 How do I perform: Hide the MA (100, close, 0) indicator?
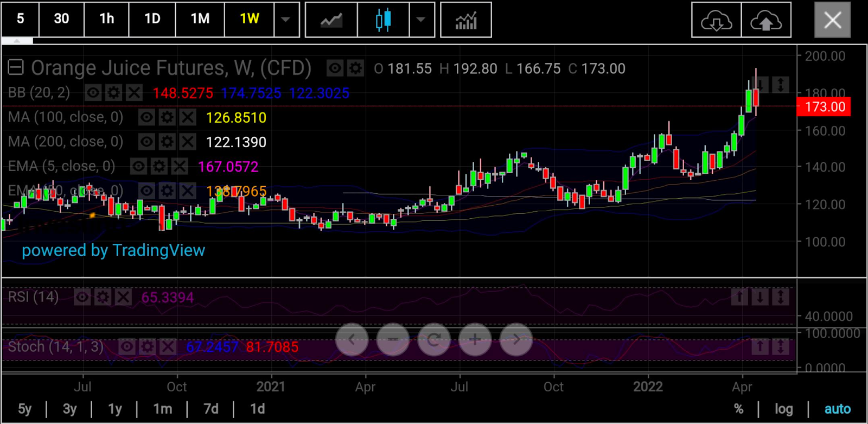point(146,117)
